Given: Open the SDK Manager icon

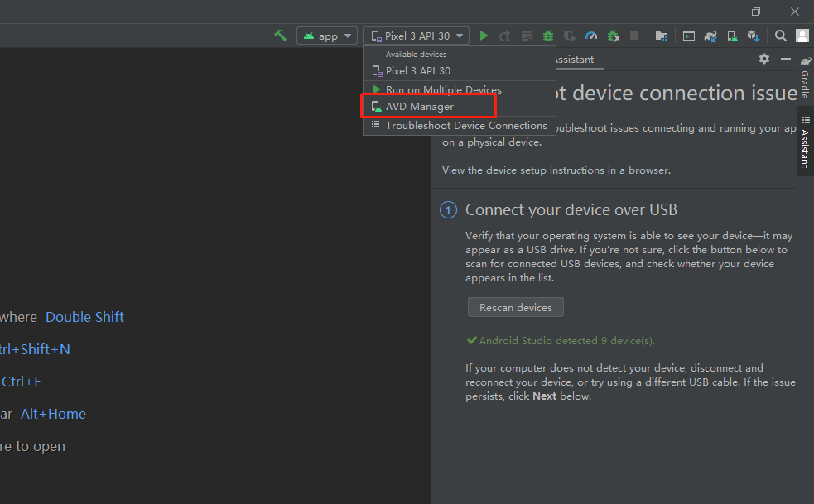Looking at the screenshot, I should 754,36.
